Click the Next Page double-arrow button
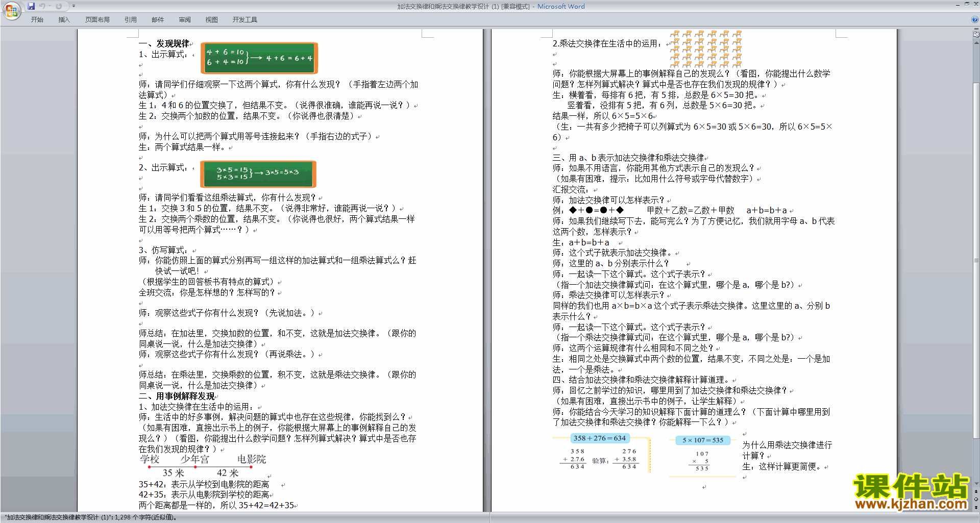 coord(976,507)
